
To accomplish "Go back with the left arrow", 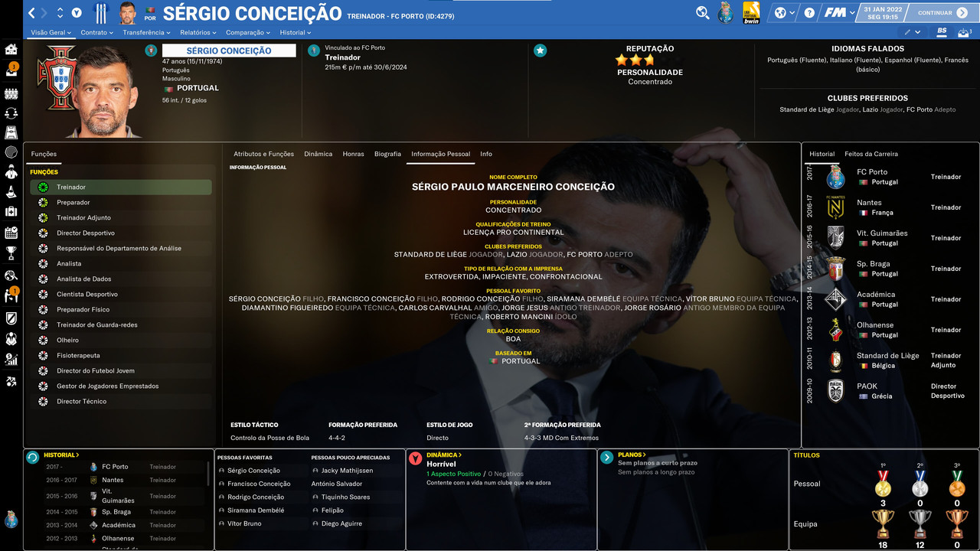I will coord(32,12).
